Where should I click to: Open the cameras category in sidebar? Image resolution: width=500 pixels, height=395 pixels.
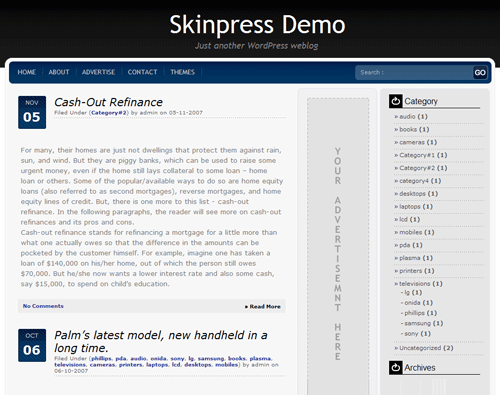click(x=412, y=142)
